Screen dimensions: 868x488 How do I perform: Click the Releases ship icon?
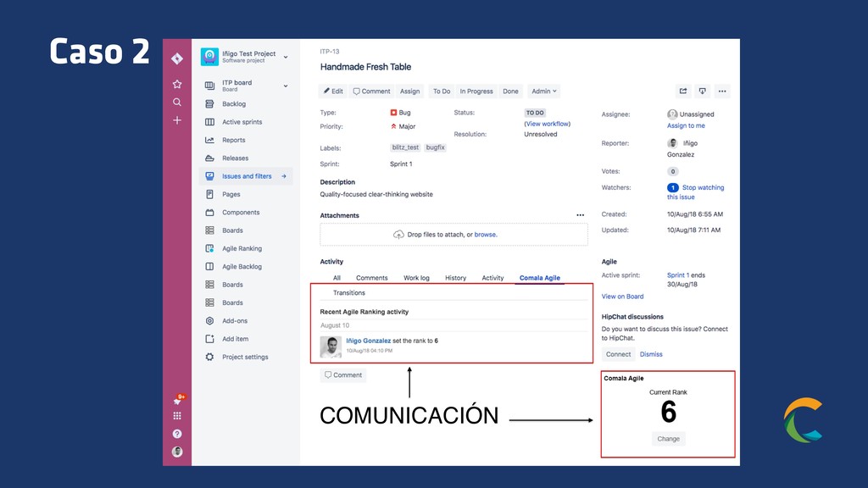click(x=209, y=158)
